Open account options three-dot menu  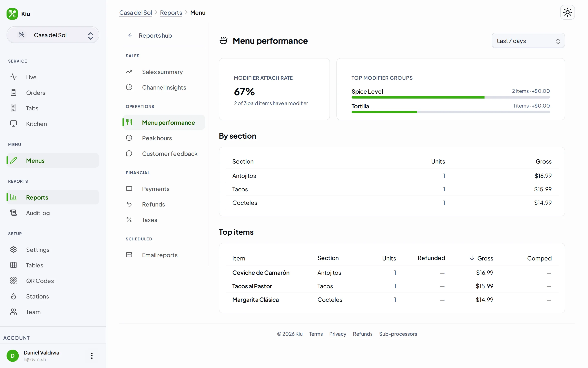tap(92, 356)
